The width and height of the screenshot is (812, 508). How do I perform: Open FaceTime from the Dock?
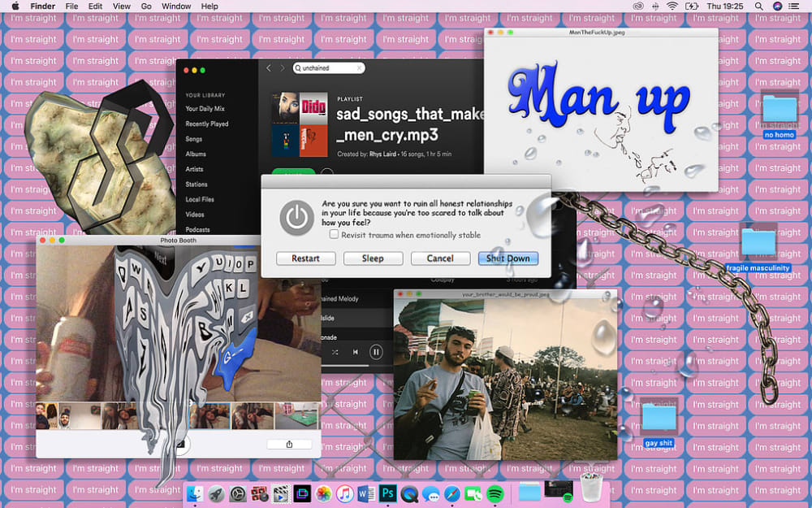click(473, 494)
